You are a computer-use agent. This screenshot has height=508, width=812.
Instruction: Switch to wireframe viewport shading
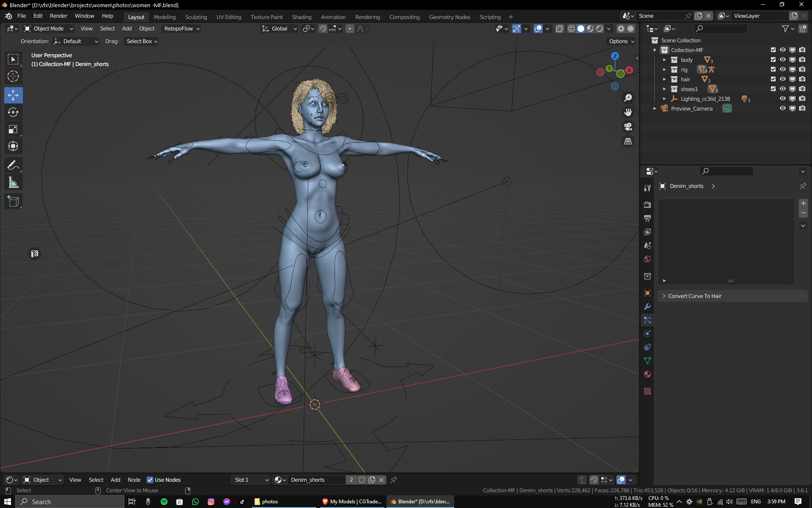pyautogui.click(x=571, y=29)
